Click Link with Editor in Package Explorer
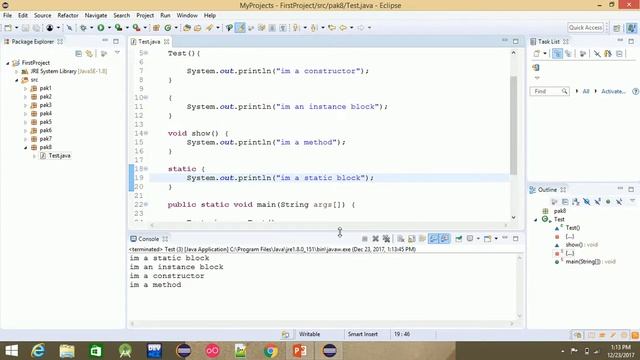640x360 pixels. pyautogui.click(x=89, y=53)
